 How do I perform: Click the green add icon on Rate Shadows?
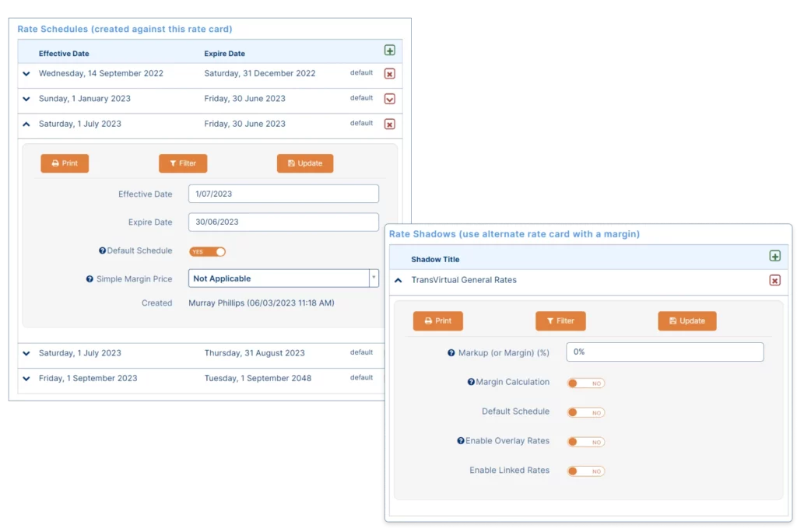(x=775, y=256)
